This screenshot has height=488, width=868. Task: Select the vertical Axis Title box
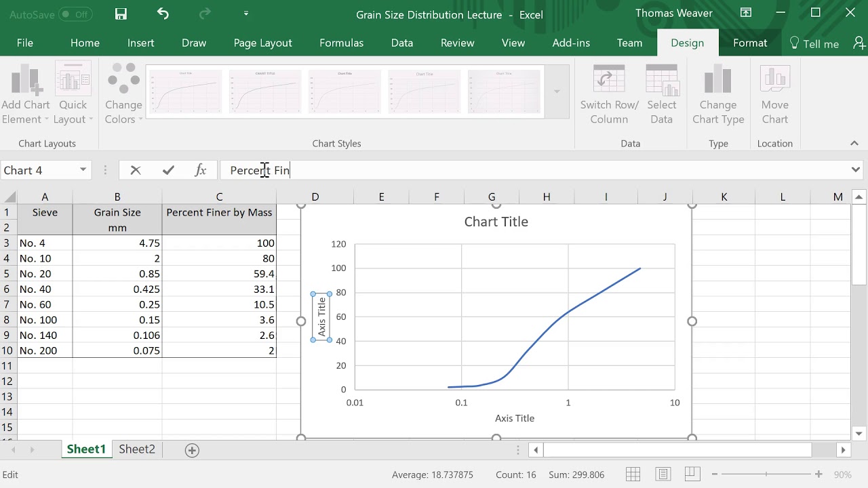pos(321,317)
